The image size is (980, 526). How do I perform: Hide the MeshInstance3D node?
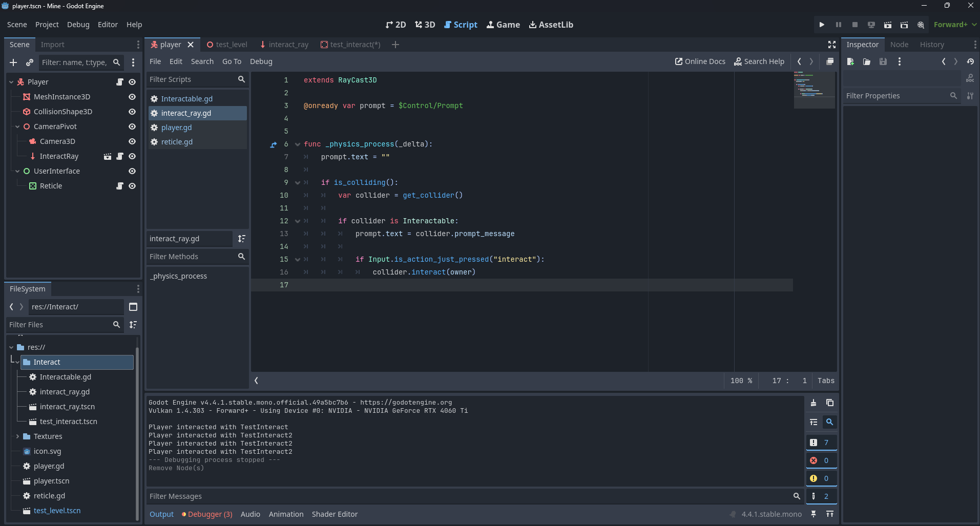pyautogui.click(x=132, y=97)
